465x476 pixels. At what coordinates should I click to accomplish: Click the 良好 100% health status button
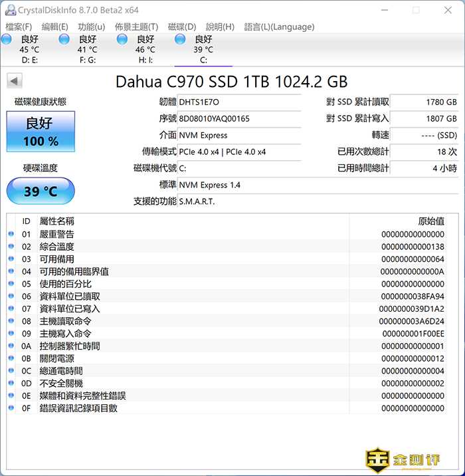pyautogui.click(x=41, y=132)
